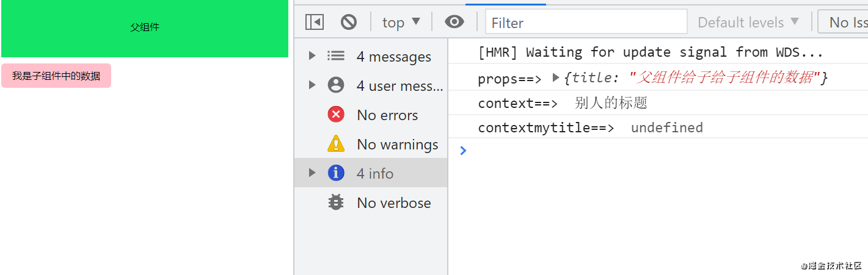The height and width of the screenshot is (275, 868).
Task: Select the No errors filter
Action: (387, 115)
